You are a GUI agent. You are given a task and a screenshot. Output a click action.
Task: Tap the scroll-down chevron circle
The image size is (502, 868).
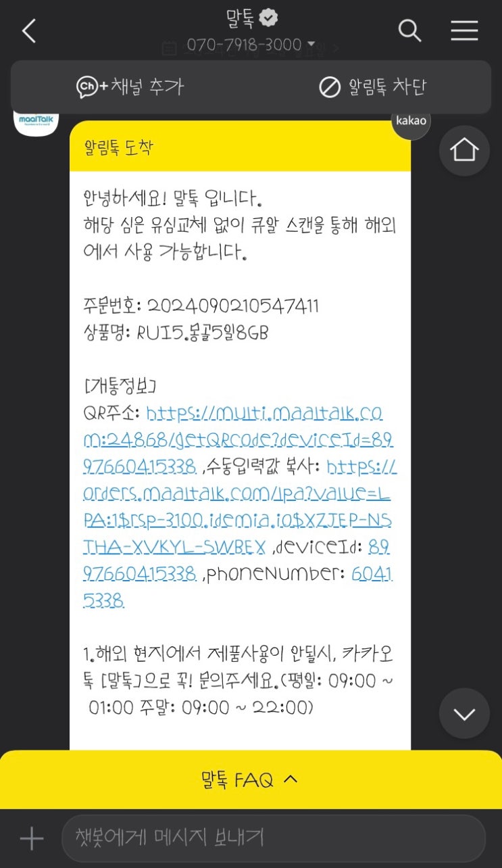464,713
